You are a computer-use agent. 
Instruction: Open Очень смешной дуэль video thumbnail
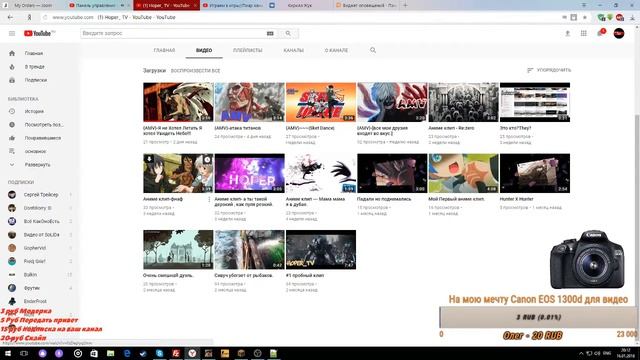pyautogui.click(x=178, y=249)
